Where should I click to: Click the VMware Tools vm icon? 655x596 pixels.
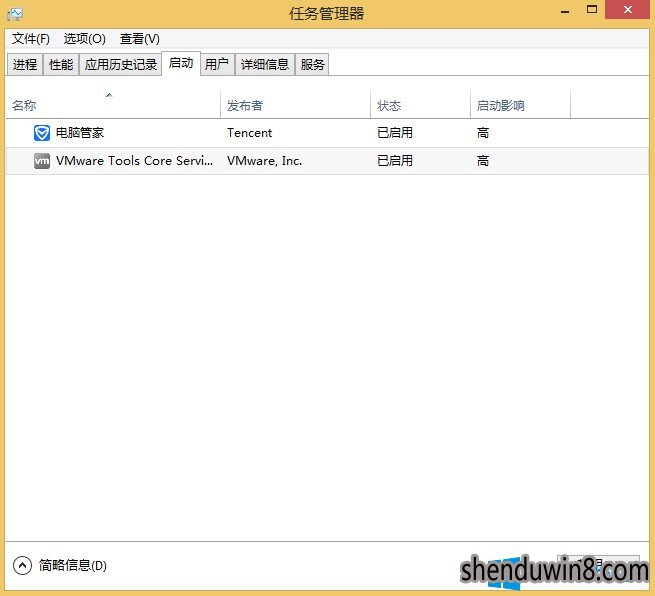(x=42, y=161)
